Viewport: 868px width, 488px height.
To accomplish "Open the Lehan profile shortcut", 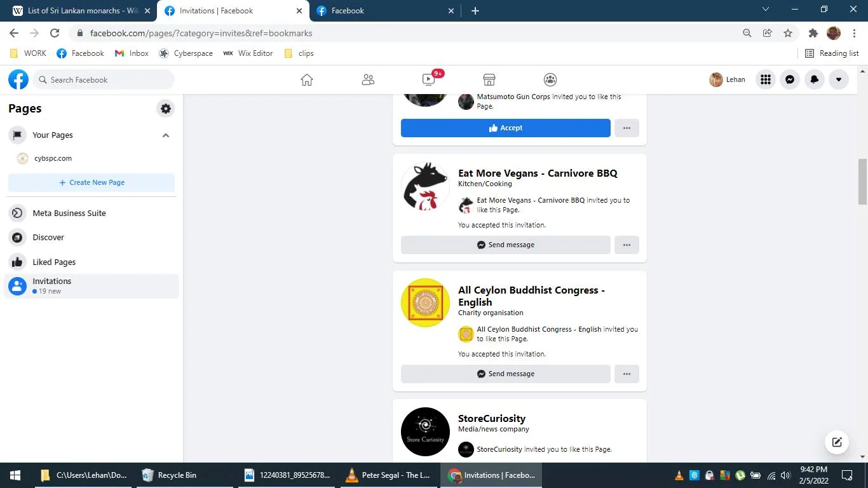I will (728, 79).
